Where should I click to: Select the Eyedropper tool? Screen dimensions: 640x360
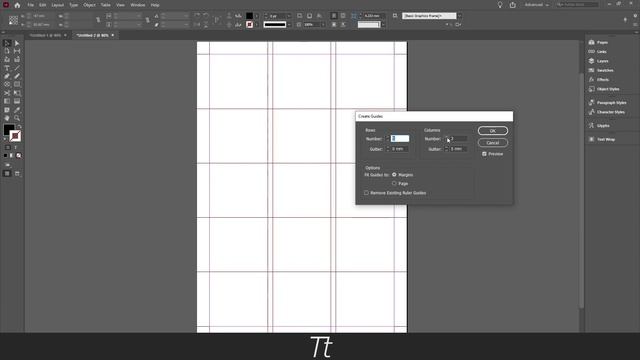click(17, 110)
